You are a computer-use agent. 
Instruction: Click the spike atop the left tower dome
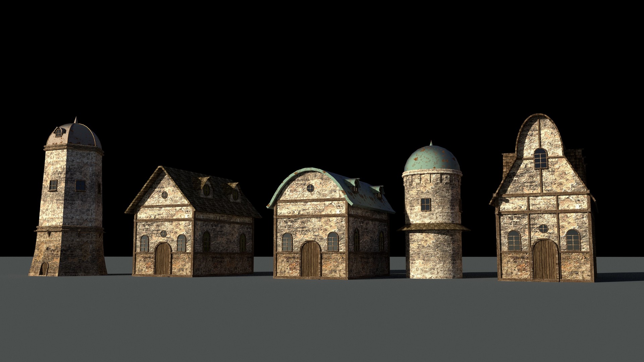[76, 120]
